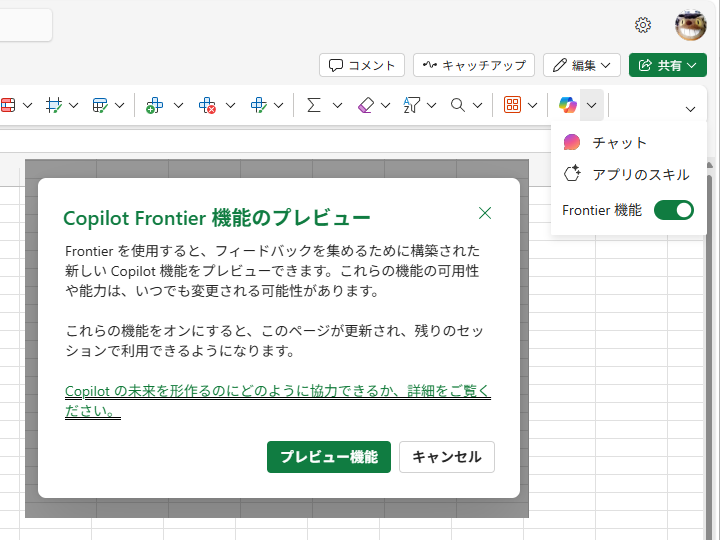
Task: Expand the ribbon options chevron at far right
Action: (x=690, y=109)
